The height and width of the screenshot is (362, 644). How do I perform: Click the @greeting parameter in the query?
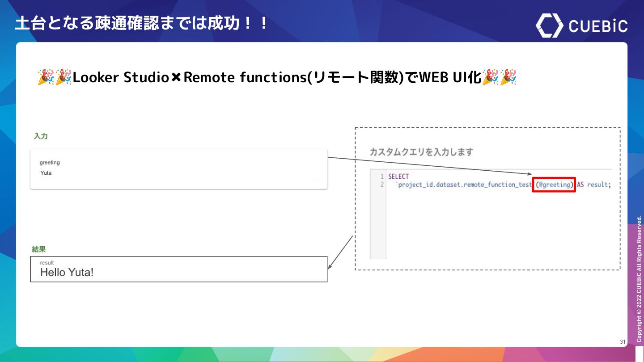coord(555,185)
